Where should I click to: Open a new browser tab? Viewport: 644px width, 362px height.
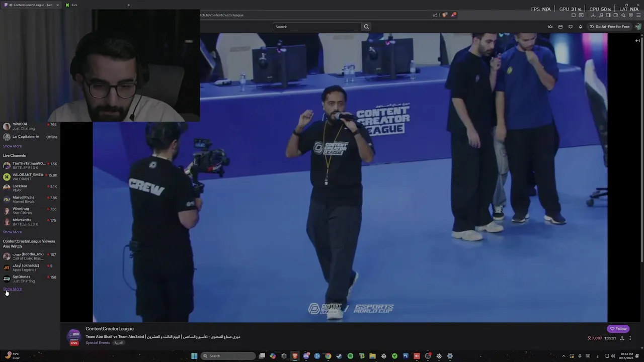(x=128, y=5)
